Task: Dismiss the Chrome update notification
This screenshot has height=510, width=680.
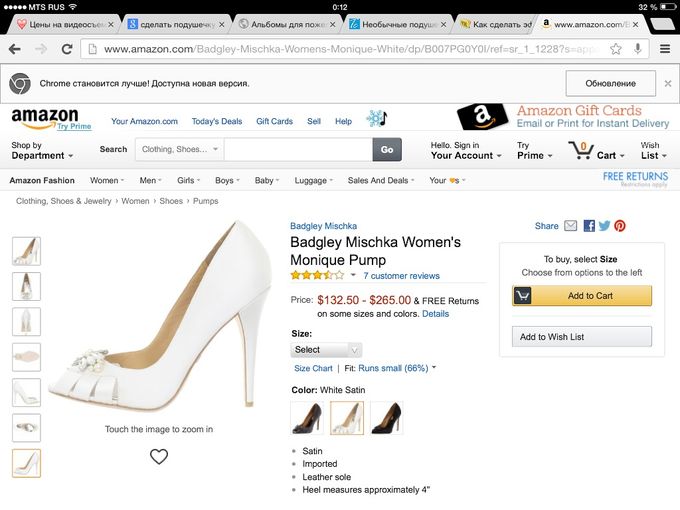Action: [x=668, y=83]
